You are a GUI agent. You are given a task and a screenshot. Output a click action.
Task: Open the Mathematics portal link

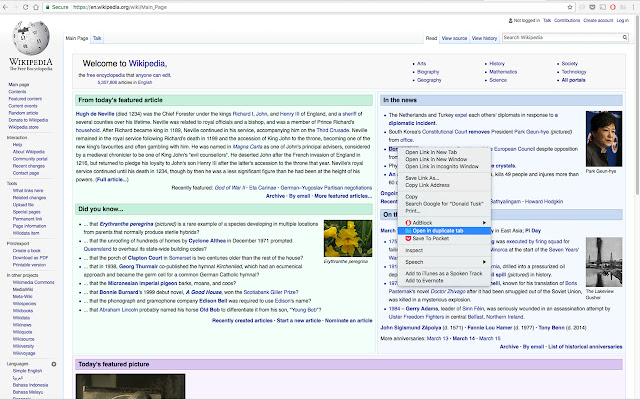503,72
